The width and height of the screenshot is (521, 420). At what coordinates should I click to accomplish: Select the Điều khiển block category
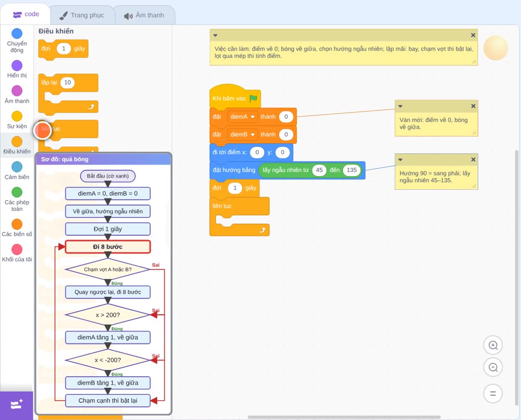coord(17,145)
